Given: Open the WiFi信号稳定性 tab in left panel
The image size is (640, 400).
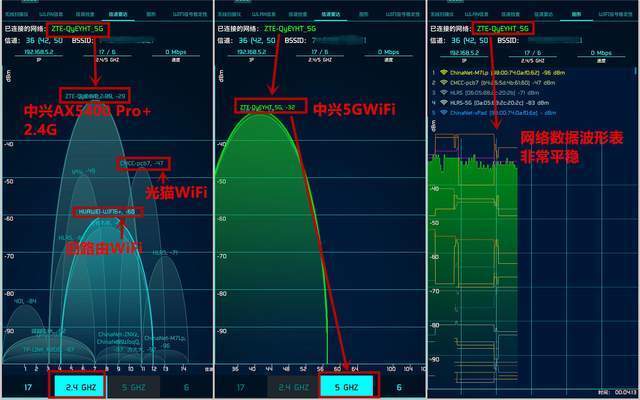Looking at the screenshot, I should (x=190, y=14).
